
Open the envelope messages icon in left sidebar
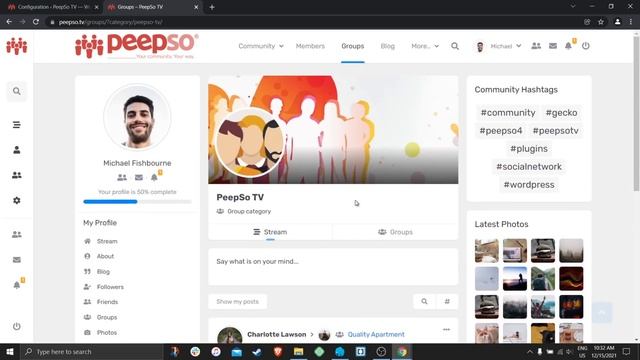(16, 260)
